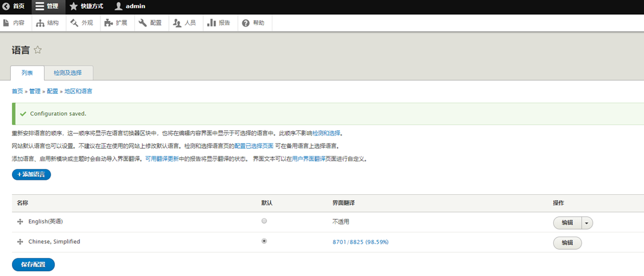Screen dimensions: 644x276
Task: Click the 内容 content icon in toolbar
Action: click(7, 23)
